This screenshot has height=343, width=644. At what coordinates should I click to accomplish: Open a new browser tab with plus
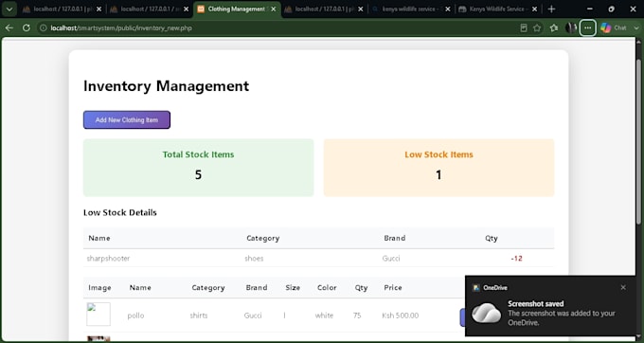pos(551,9)
